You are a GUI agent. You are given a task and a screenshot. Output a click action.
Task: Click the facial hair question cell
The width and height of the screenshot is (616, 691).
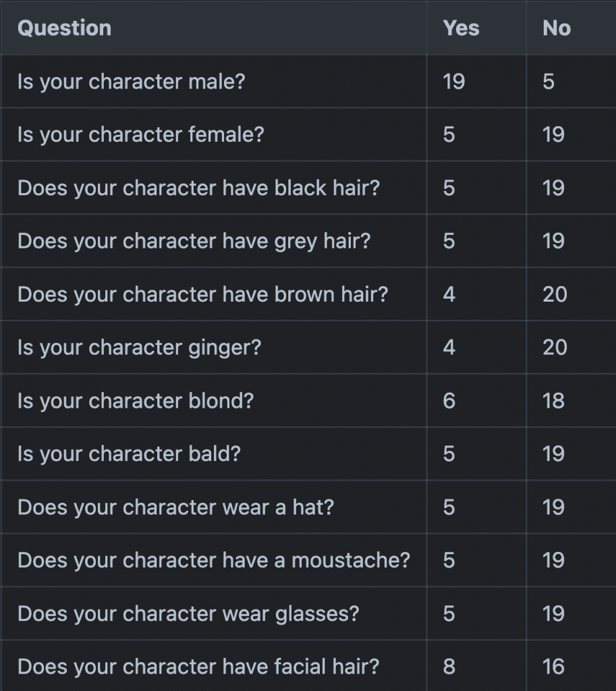coord(198,667)
